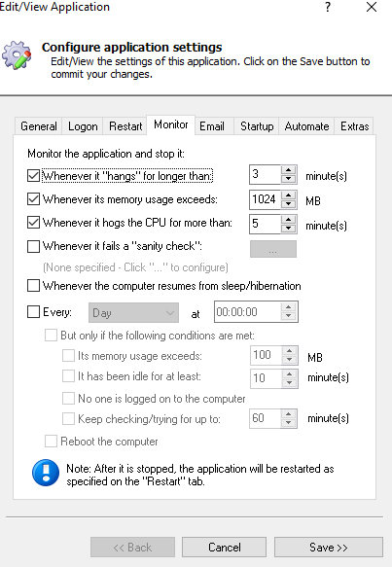The height and width of the screenshot is (567, 392).
Task: Click the Cancel button
Action: pos(224,548)
